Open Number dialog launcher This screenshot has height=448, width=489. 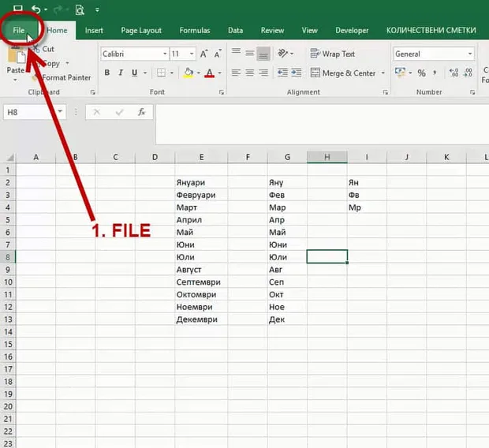[472, 92]
